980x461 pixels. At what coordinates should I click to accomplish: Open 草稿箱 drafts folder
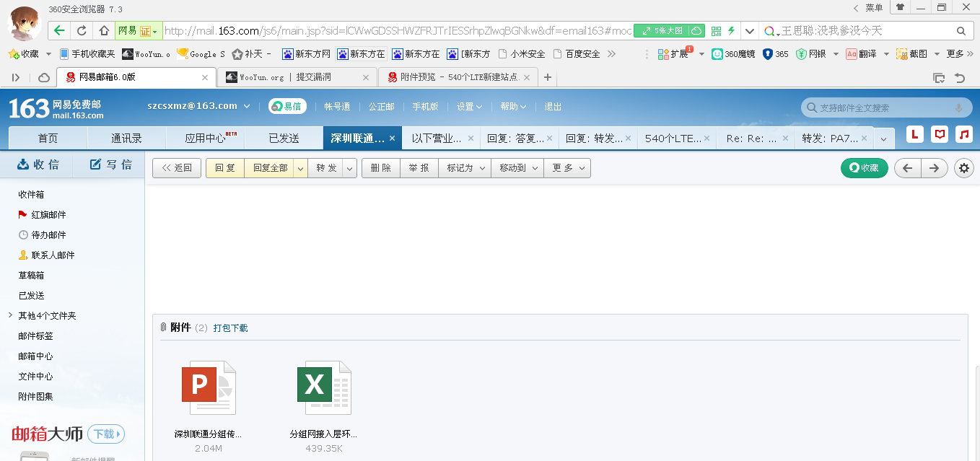[31, 276]
